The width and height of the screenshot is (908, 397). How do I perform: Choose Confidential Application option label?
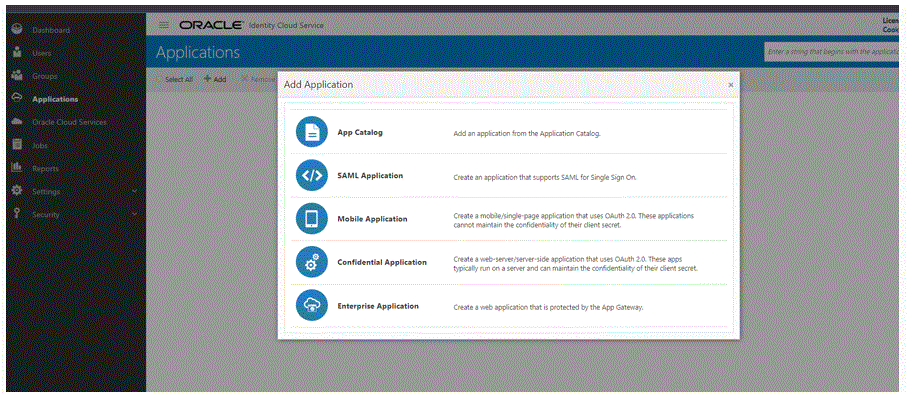click(382, 262)
